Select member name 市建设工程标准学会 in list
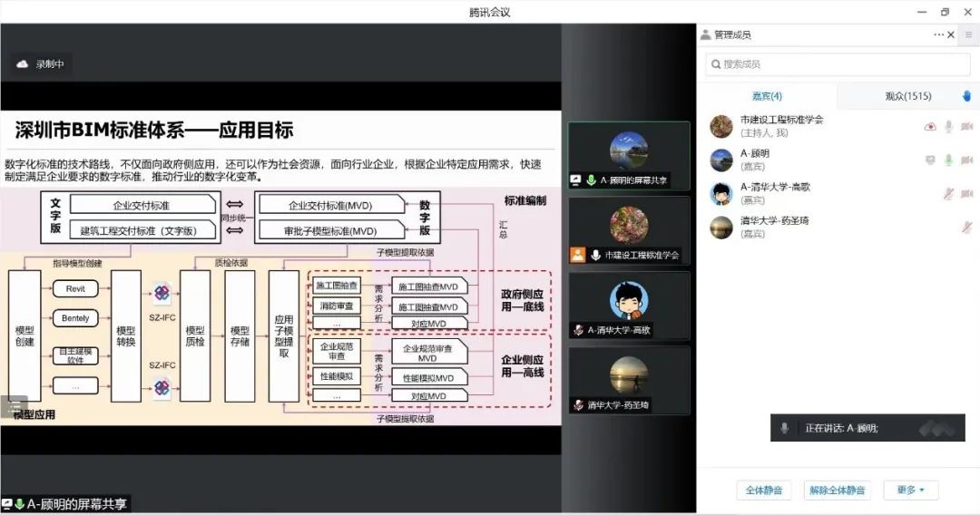Viewport: 980px width, 515px height. coord(781,120)
